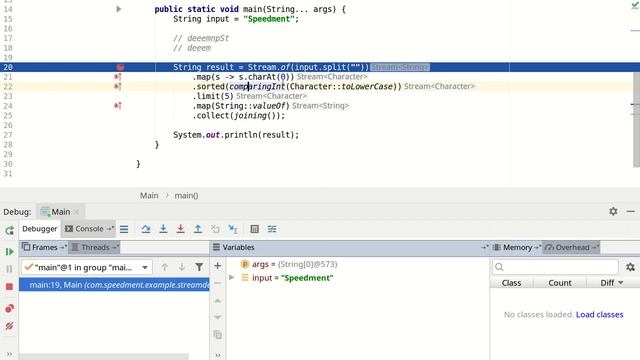Resume program execution
The height and width of the screenshot is (360, 640).
[9, 252]
